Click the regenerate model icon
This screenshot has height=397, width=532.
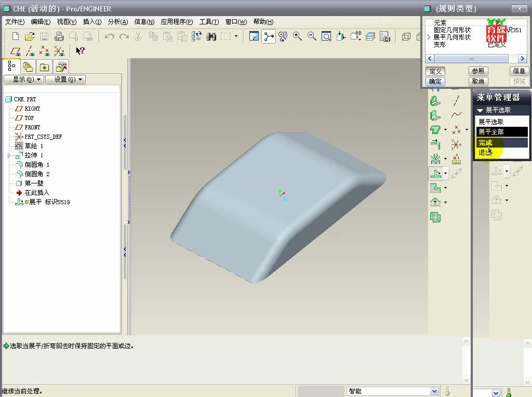197,36
